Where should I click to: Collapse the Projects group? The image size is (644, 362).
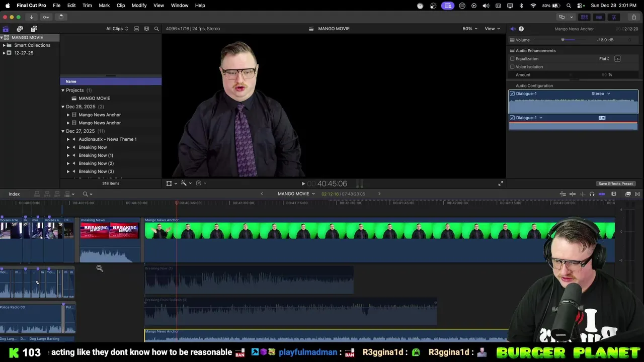pos(63,90)
